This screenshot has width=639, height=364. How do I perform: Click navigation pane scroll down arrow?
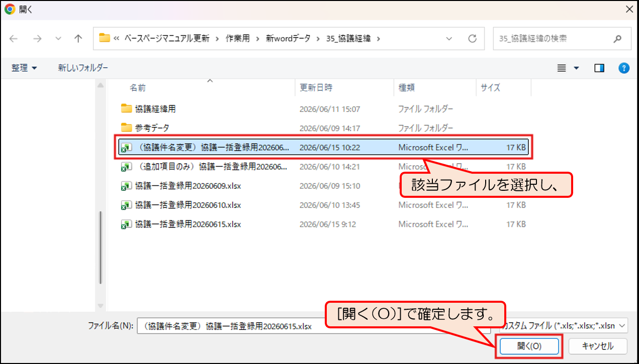pos(101,305)
